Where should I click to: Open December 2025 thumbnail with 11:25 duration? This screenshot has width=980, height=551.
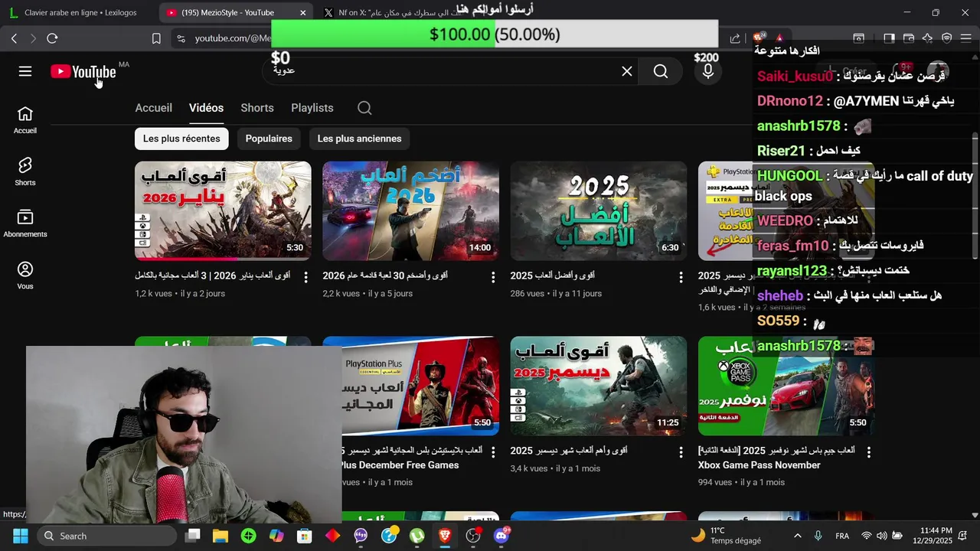599,386
